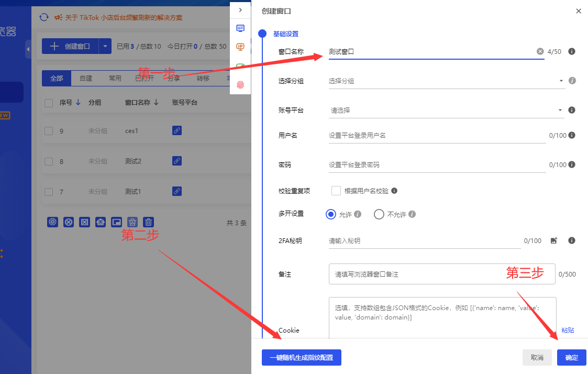Click the refresh icon beside the TikTok notice
Screen dimensions: 588x374
pos(45,18)
